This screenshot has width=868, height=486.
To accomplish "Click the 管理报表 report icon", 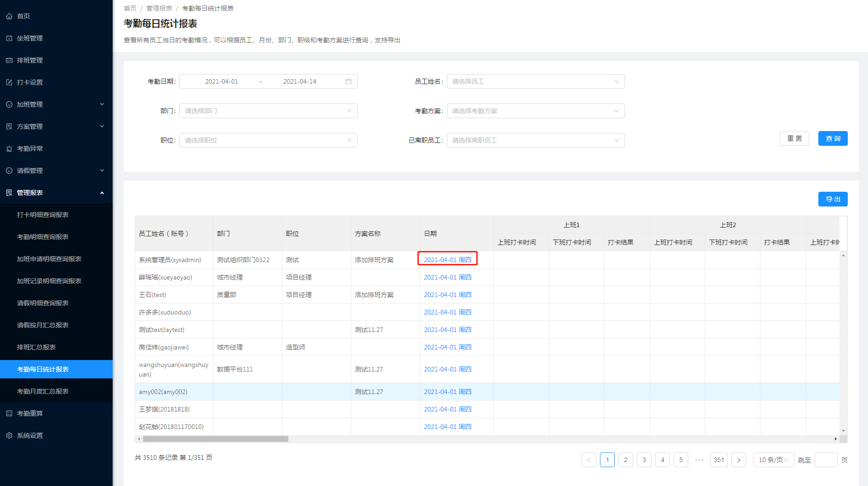I will coord(9,193).
